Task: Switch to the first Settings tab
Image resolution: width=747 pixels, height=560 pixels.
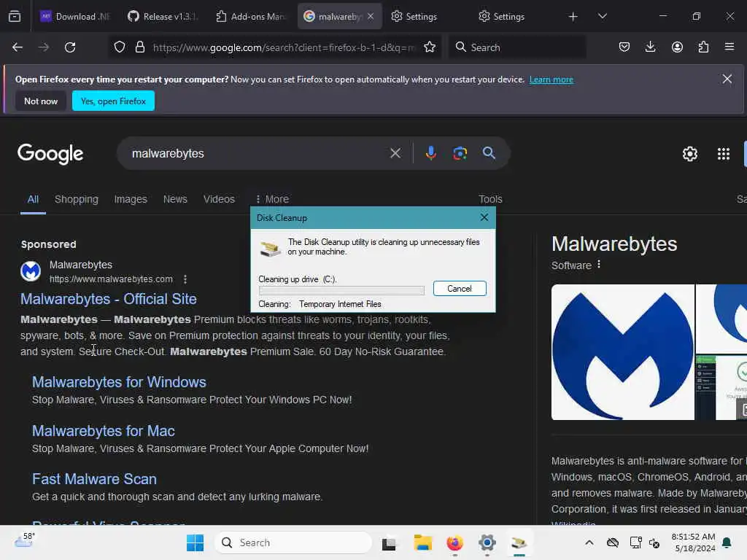Action: (425, 17)
